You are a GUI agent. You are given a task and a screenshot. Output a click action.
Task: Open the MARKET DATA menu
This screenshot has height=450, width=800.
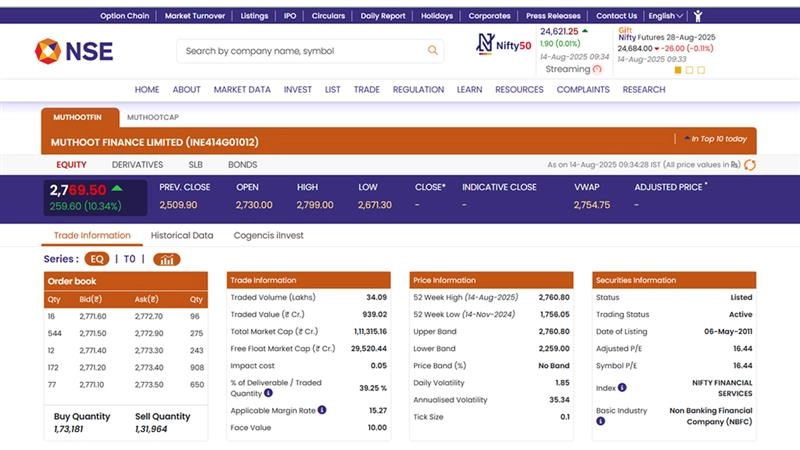[242, 90]
